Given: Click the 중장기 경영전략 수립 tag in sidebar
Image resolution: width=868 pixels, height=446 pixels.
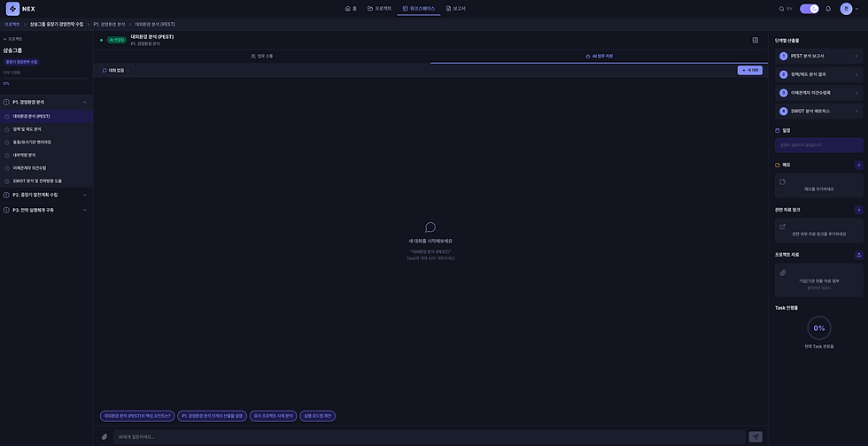Looking at the screenshot, I should point(21,62).
